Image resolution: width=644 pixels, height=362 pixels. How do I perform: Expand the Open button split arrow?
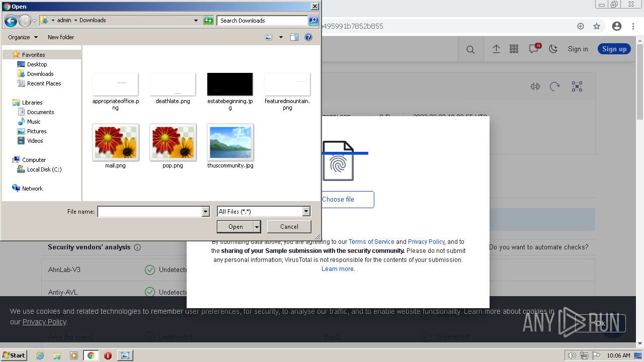click(x=257, y=227)
